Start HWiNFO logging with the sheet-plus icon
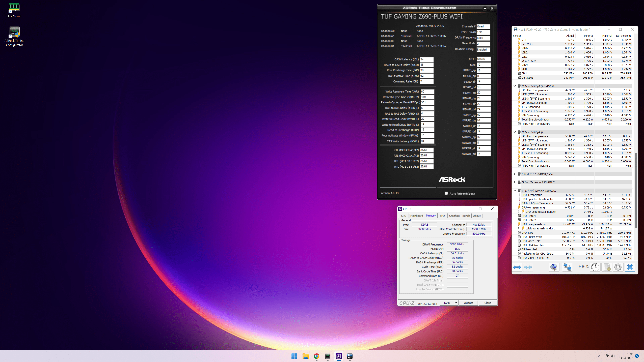Image resolution: width=644 pixels, height=362 pixels. point(607,267)
